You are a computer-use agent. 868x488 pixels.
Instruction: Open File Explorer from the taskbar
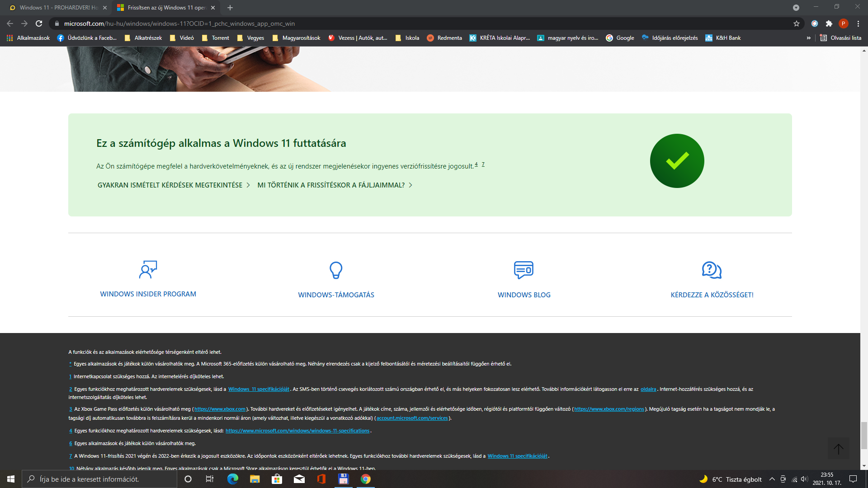point(255,479)
